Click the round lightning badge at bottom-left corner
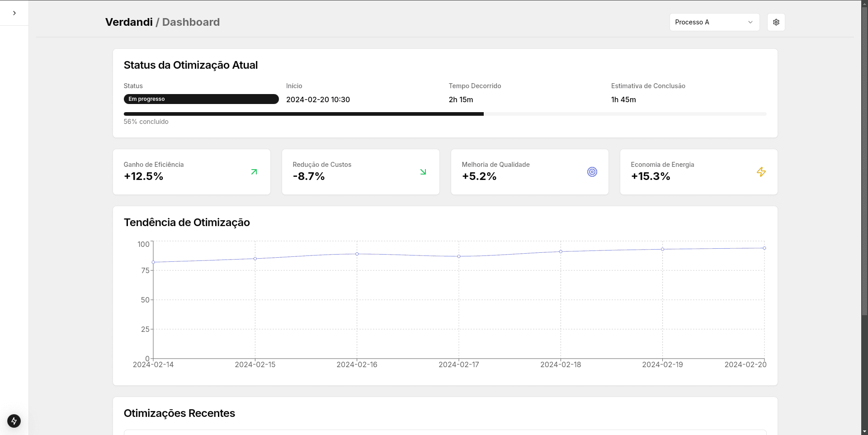Viewport: 868px width, 435px height. tap(14, 421)
